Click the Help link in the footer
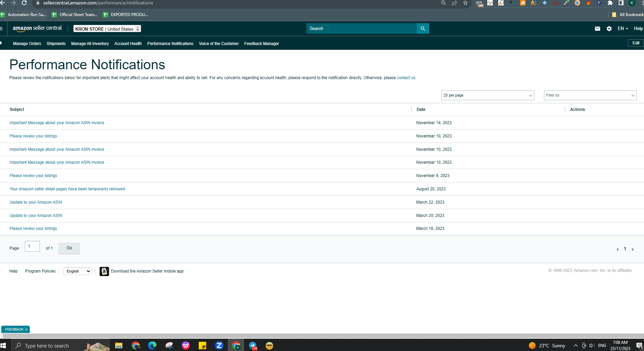644x351 pixels. pos(13,271)
